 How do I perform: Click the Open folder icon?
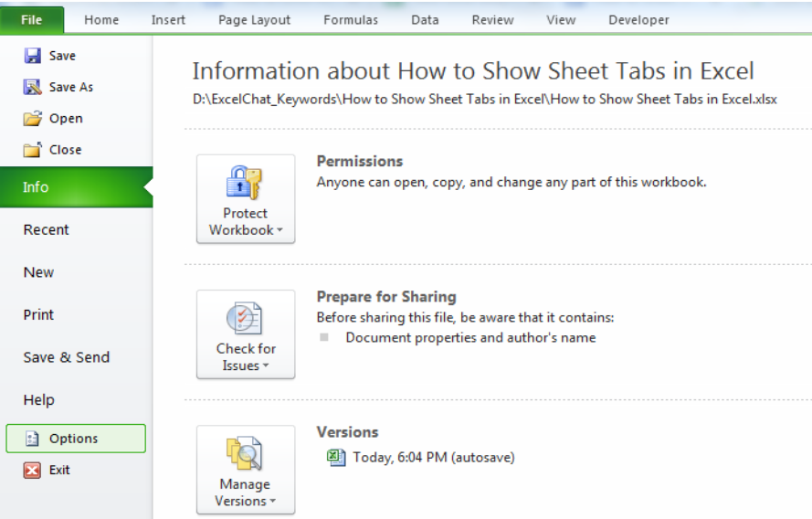[33, 118]
